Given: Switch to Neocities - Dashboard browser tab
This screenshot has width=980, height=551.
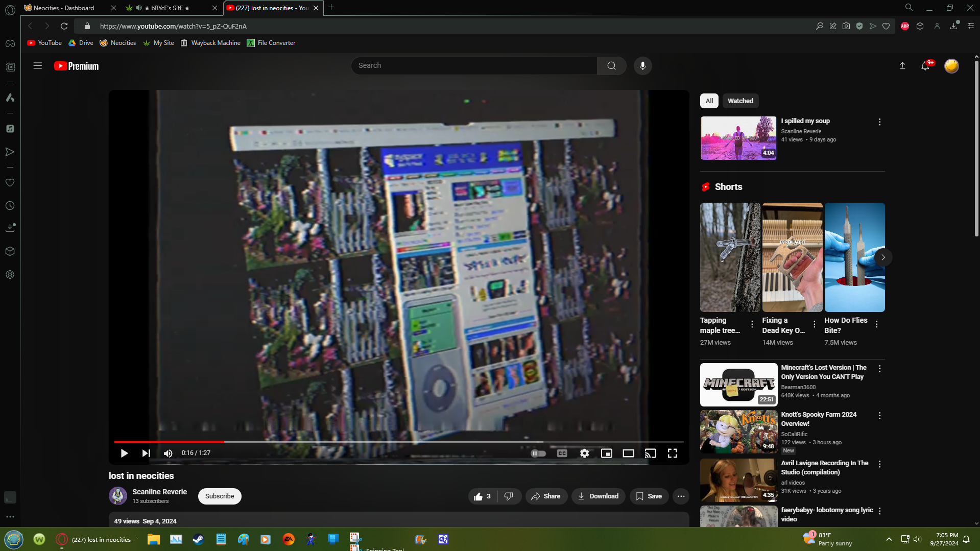Looking at the screenshot, I should 64,8.
